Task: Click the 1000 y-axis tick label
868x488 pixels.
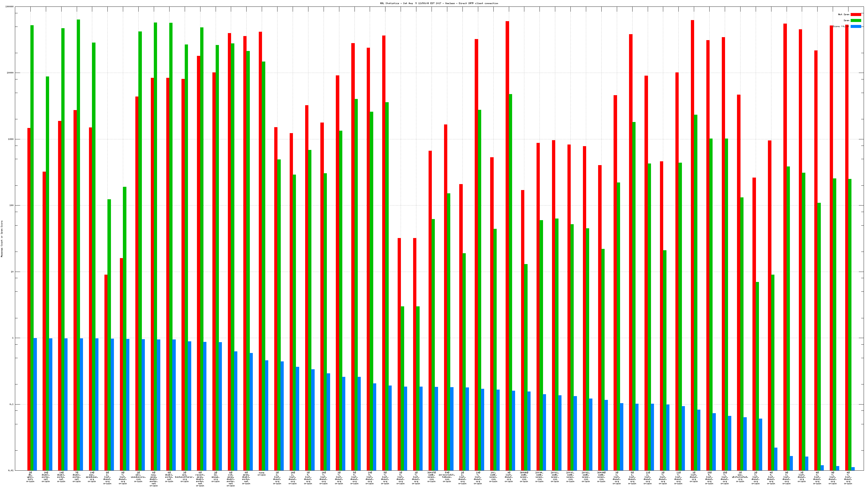Action: (x=11, y=139)
